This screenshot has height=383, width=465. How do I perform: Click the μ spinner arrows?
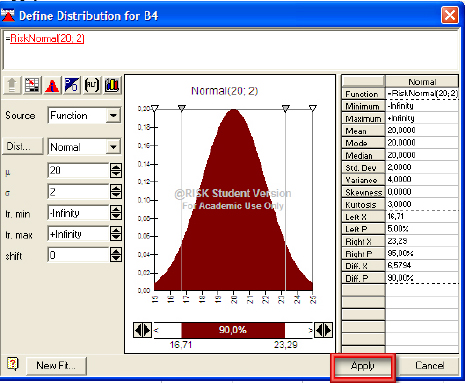(116, 170)
